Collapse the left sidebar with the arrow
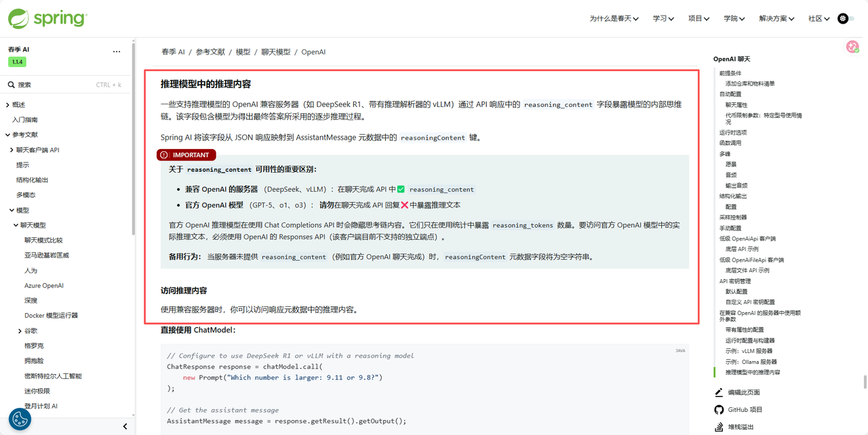This screenshot has height=435, width=868. point(125,426)
